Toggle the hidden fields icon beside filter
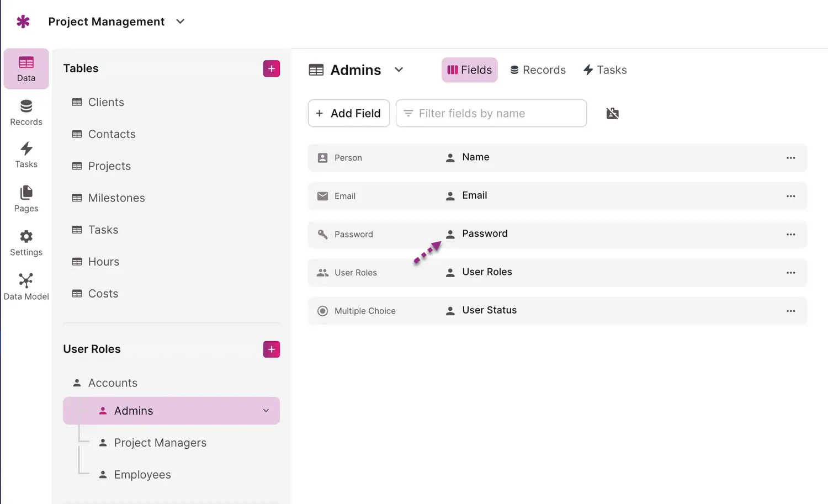 pos(612,114)
